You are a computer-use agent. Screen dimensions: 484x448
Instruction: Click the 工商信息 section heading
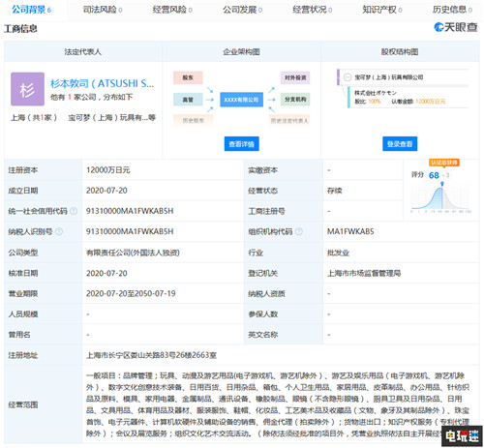point(20,29)
